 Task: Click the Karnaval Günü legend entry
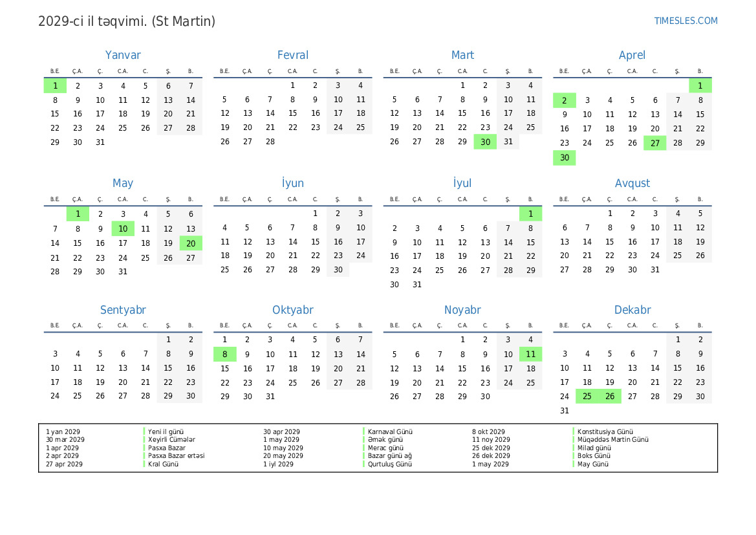[390, 431]
